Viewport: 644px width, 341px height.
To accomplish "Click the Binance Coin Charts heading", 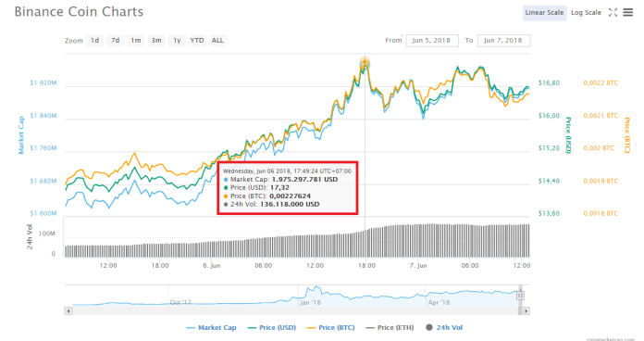I will pyautogui.click(x=79, y=11).
